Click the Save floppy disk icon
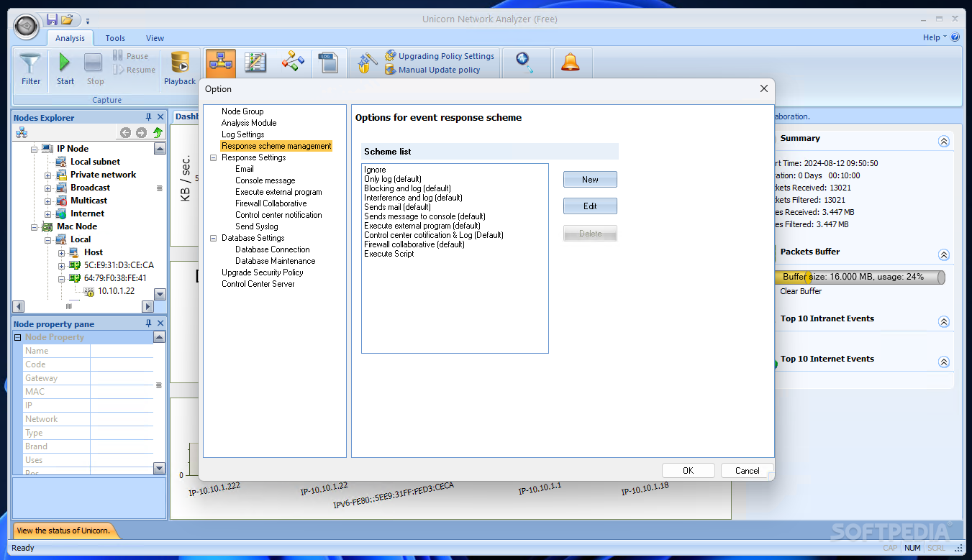This screenshot has height=560, width=972. (52, 19)
